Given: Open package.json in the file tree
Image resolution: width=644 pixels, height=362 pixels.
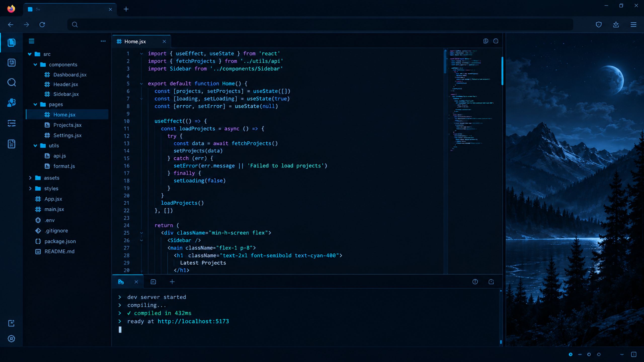Looking at the screenshot, I should click(x=60, y=241).
